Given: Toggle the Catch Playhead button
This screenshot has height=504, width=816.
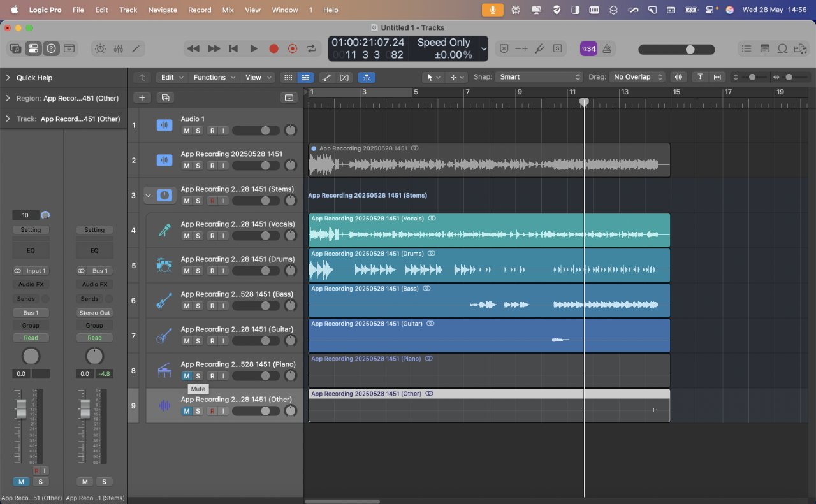Looking at the screenshot, I should coord(367,77).
